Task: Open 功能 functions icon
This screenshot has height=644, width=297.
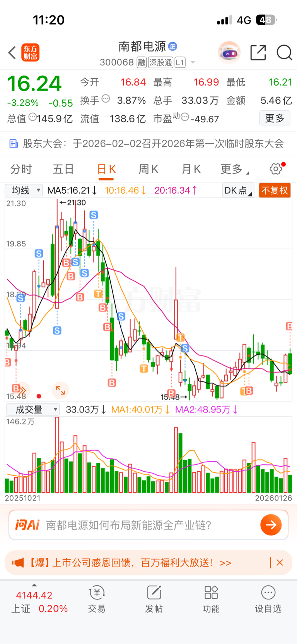Action: 211,599
